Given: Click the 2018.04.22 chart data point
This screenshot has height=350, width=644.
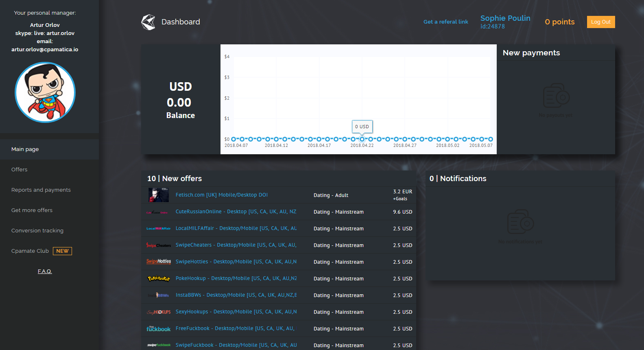Looking at the screenshot, I should pos(362,139).
